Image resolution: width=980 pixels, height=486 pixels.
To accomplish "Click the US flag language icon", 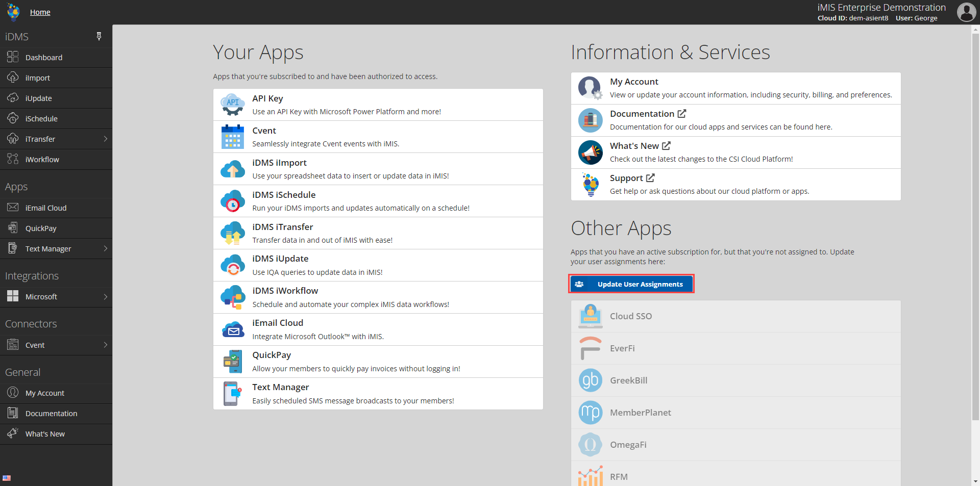I will tap(7, 478).
